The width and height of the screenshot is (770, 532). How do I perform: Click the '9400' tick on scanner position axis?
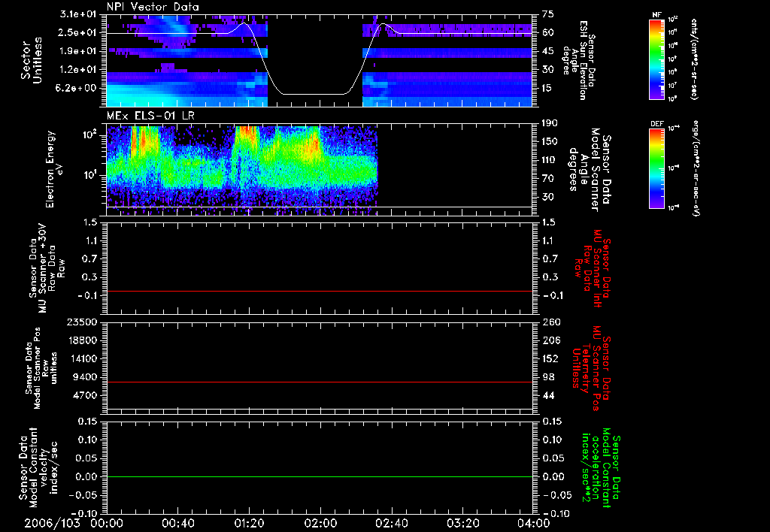[x=86, y=377]
